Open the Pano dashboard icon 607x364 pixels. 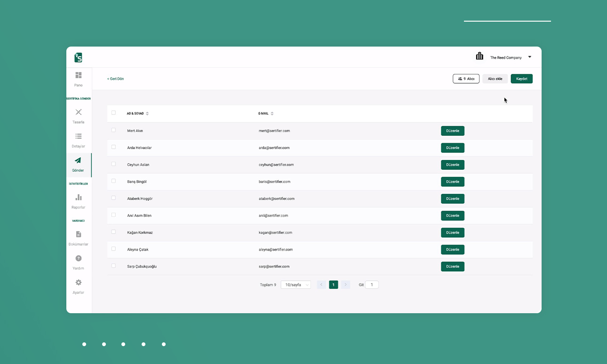(x=79, y=75)
